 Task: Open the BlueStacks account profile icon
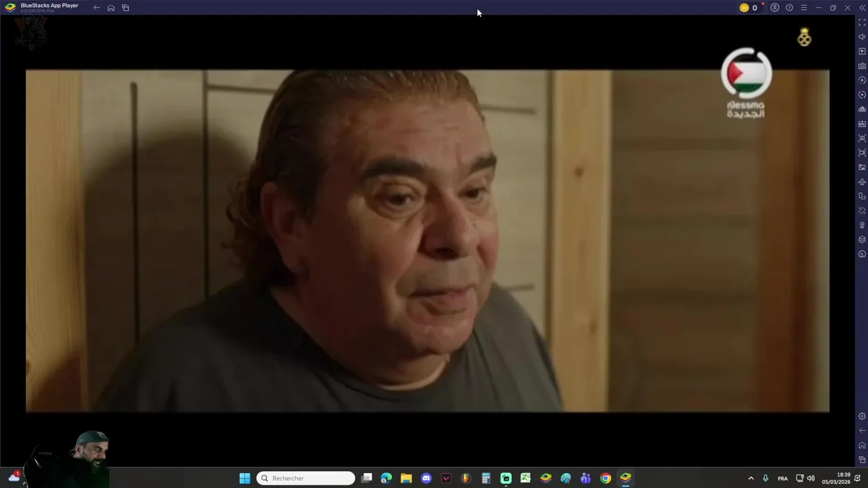coord(774,7)
